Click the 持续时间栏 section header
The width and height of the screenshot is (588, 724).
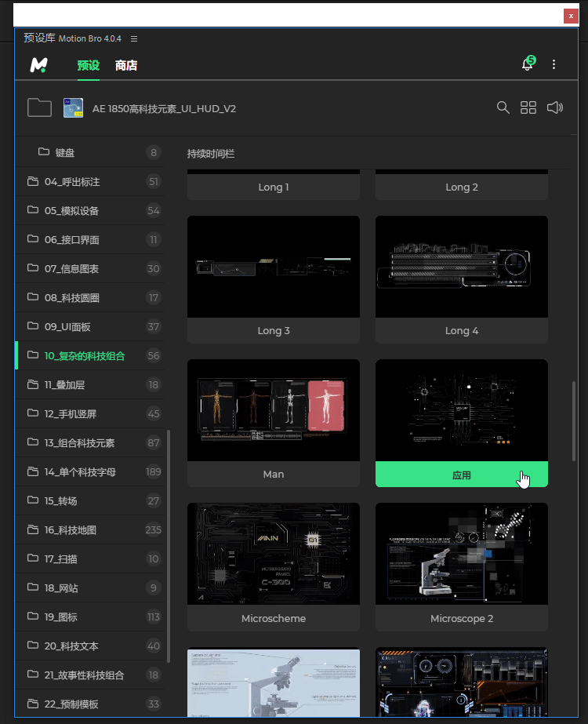[210, 154]
